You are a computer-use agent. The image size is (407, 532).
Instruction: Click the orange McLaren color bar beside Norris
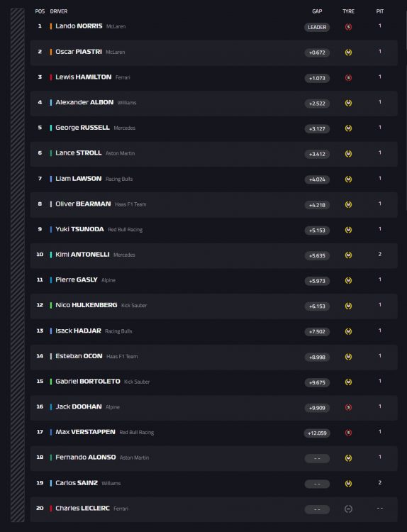tap(51, 26)
